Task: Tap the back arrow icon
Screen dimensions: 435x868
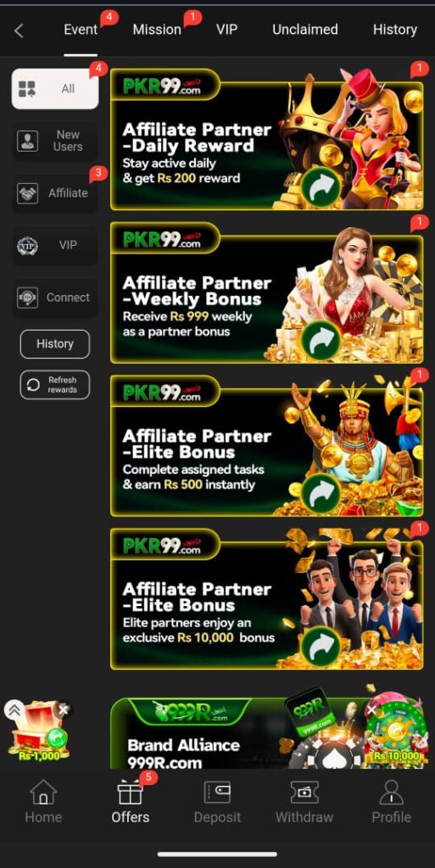Action: [x=19, y=31]
